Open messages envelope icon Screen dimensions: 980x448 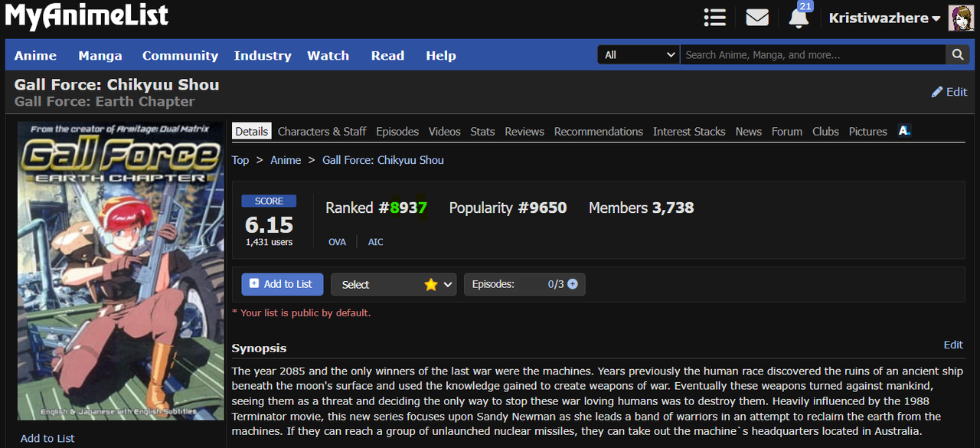[757, 17]
